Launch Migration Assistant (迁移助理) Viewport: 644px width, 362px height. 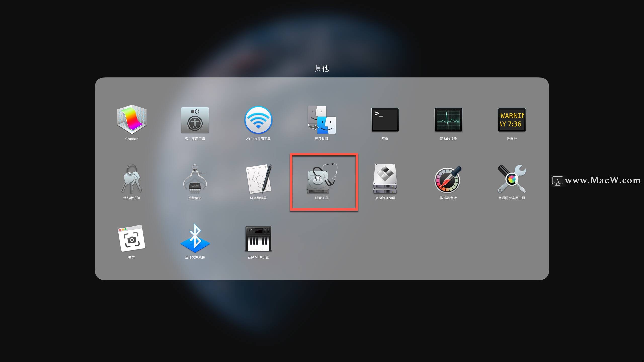coord(321,120)
